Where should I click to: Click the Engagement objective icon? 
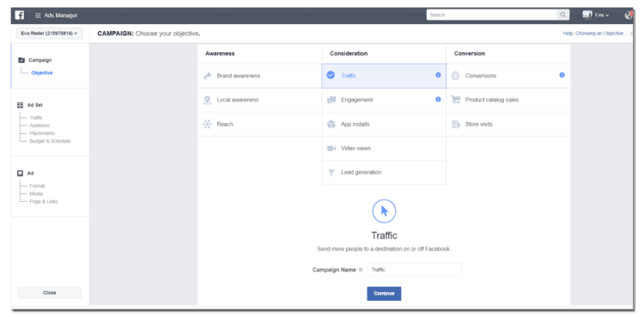[x=331, y=100]
